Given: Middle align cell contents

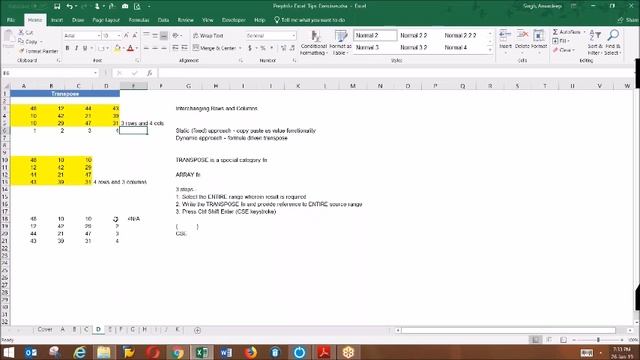Looking at the screenshot, I should (x=155, y=36).
